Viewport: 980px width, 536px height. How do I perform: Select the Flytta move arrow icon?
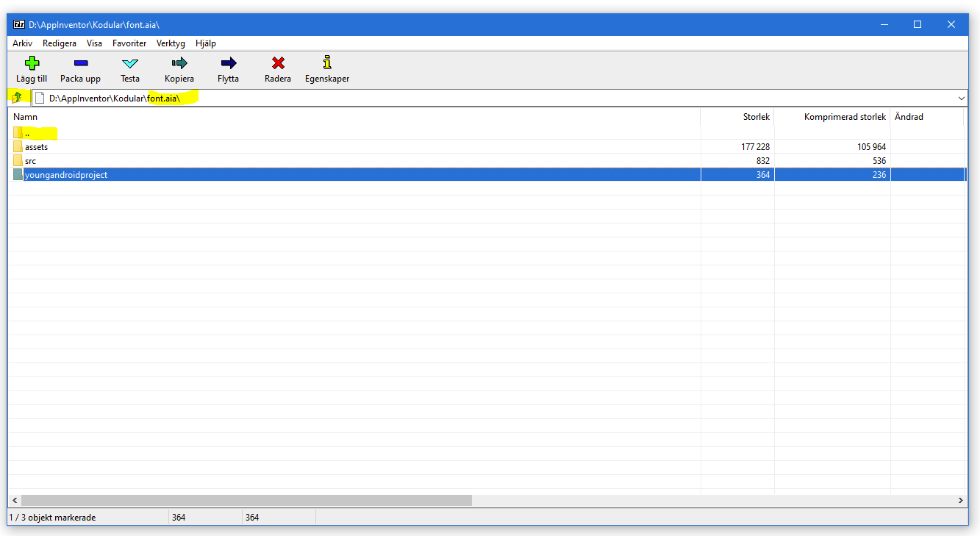(228, 63)
